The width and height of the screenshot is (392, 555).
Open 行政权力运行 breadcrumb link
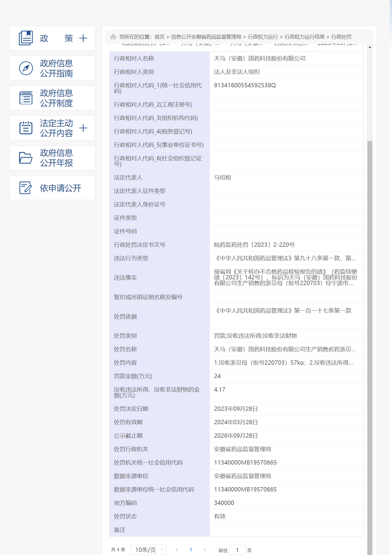[x=263, y=37]
